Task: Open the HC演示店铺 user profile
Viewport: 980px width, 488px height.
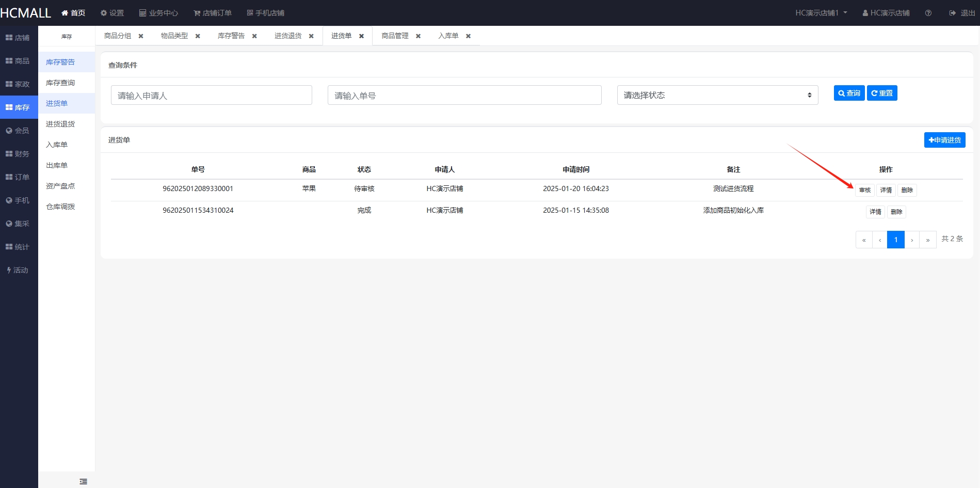Action: 886,13
